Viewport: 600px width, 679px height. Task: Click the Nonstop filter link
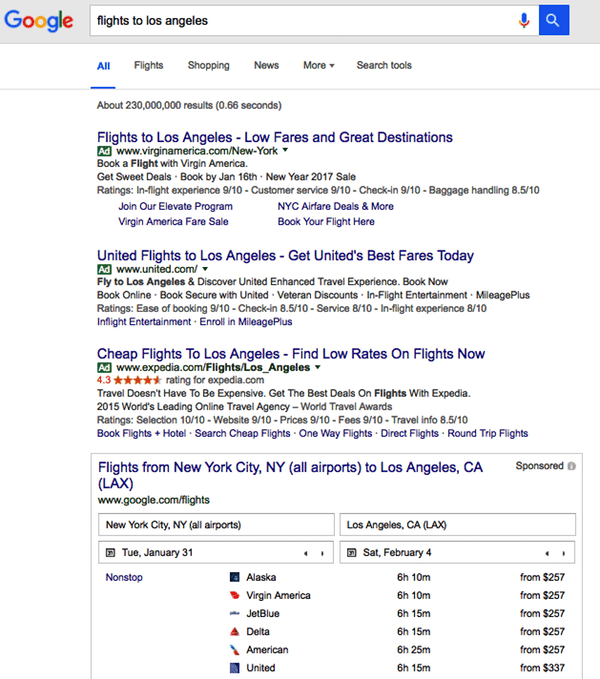click(x=124, y=577)
